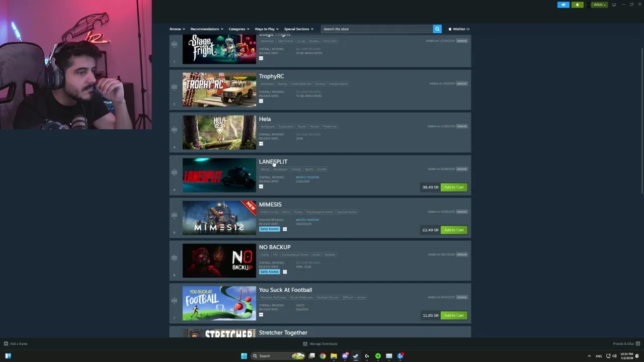Viewport: 644px width, 362px height.
Task: Grab drag handle of You Suck At Football
Action: (174, 301)
